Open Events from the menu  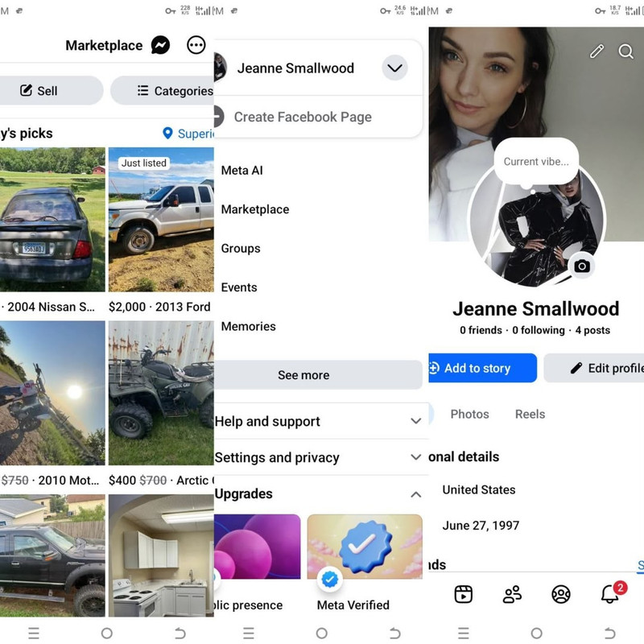[239, 287]
